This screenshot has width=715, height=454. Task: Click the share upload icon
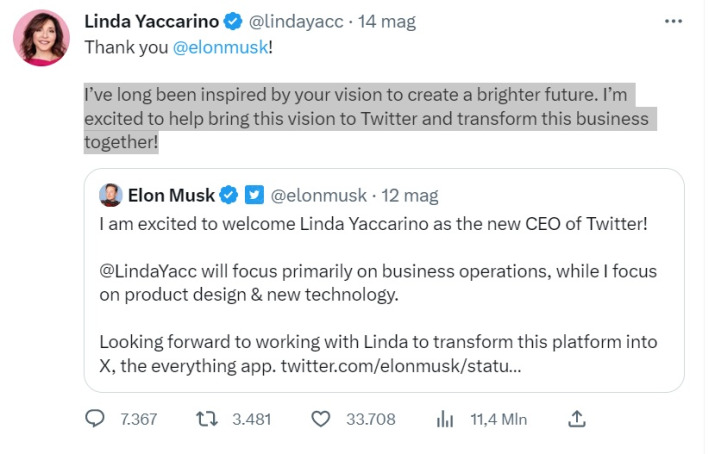pos(577,419)
